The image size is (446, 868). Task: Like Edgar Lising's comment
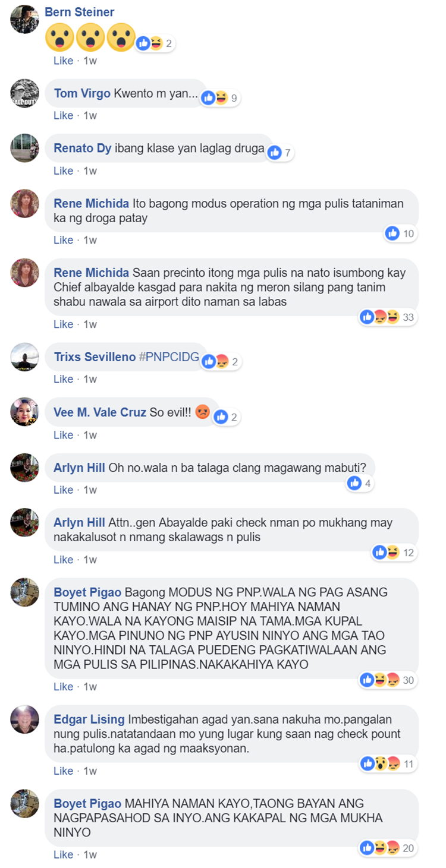click(63, 771)
